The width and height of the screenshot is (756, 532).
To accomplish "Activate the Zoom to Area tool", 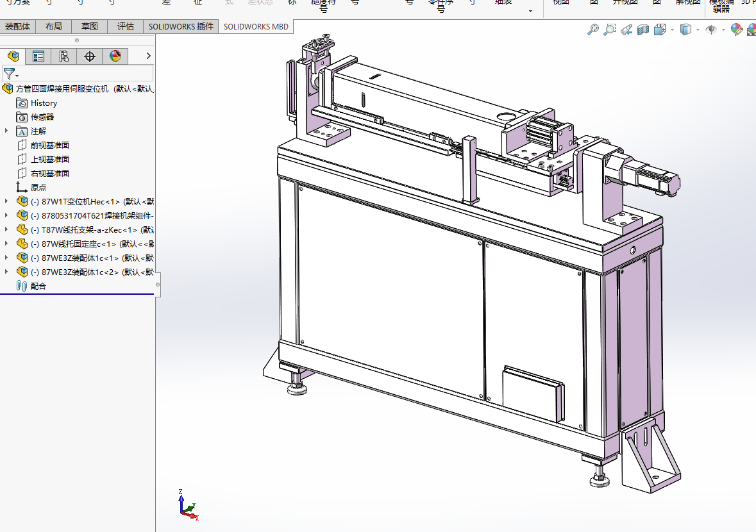I will click(x=610, y=30).
